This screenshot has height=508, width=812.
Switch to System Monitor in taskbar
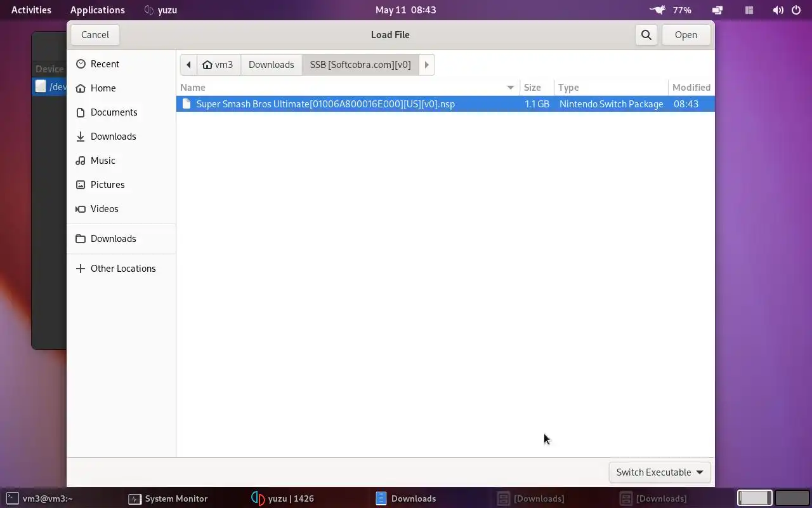tap(168, 498)
